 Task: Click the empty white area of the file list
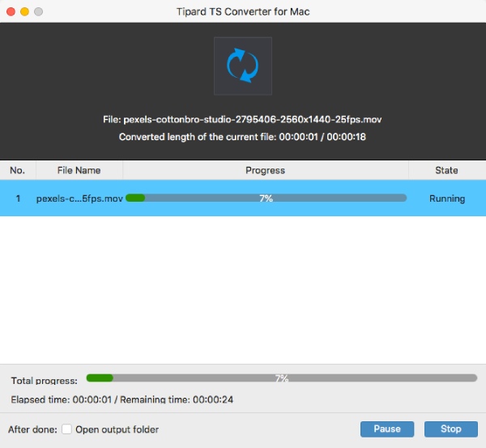(243, 292)
